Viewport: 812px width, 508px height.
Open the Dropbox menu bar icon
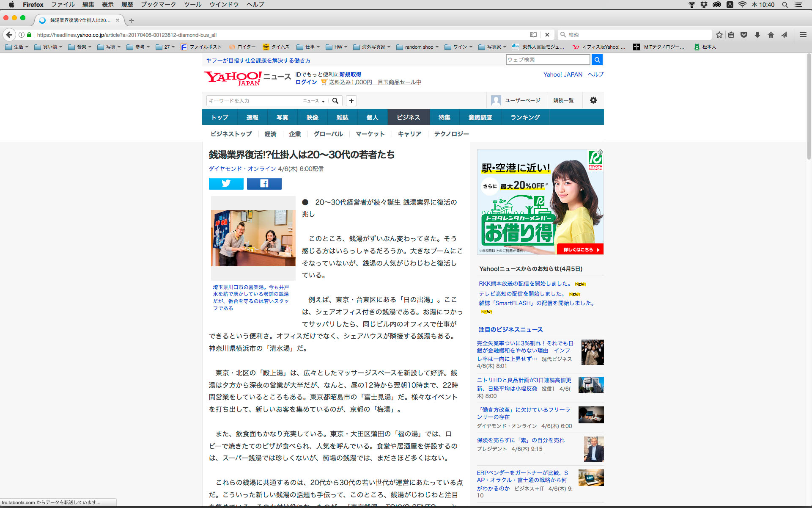pyautogui.click(x=704, y=5)
